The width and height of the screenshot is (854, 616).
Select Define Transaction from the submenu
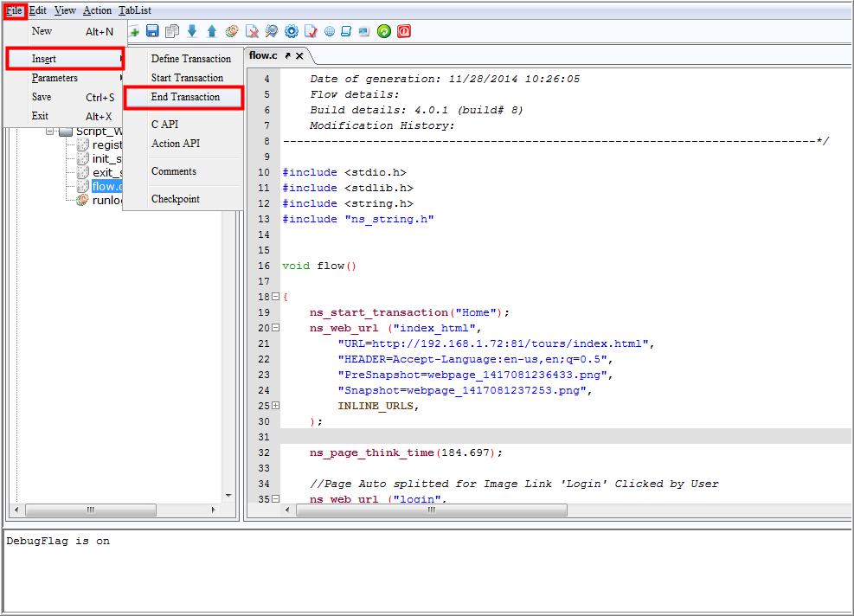[183, 59]
